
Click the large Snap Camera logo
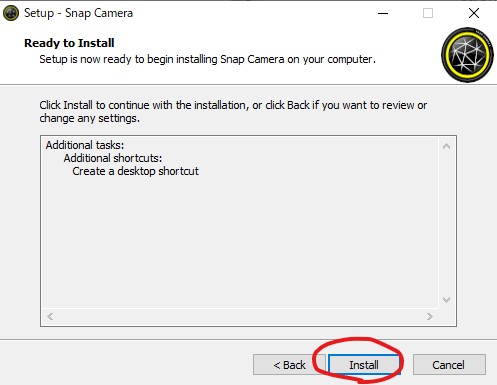(467, 55)
